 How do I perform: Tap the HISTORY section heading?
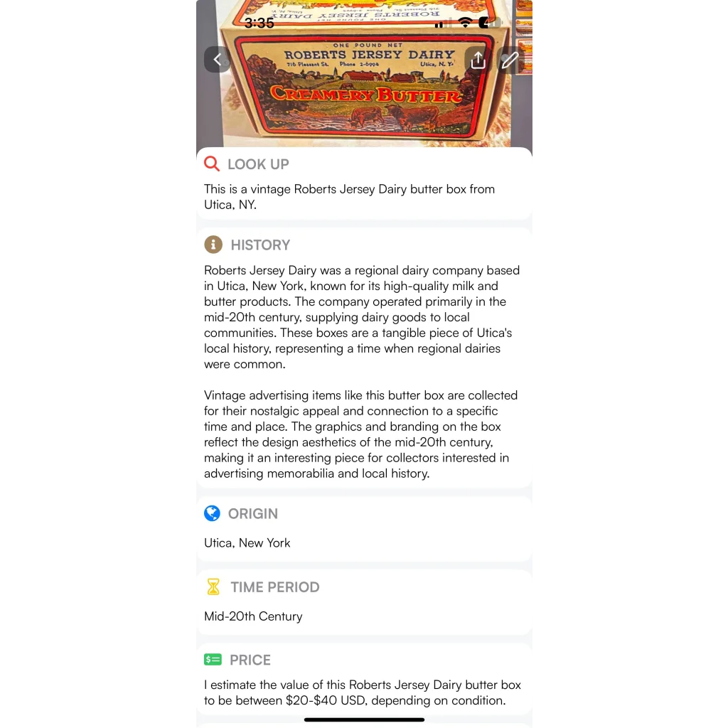pos(260,245)
